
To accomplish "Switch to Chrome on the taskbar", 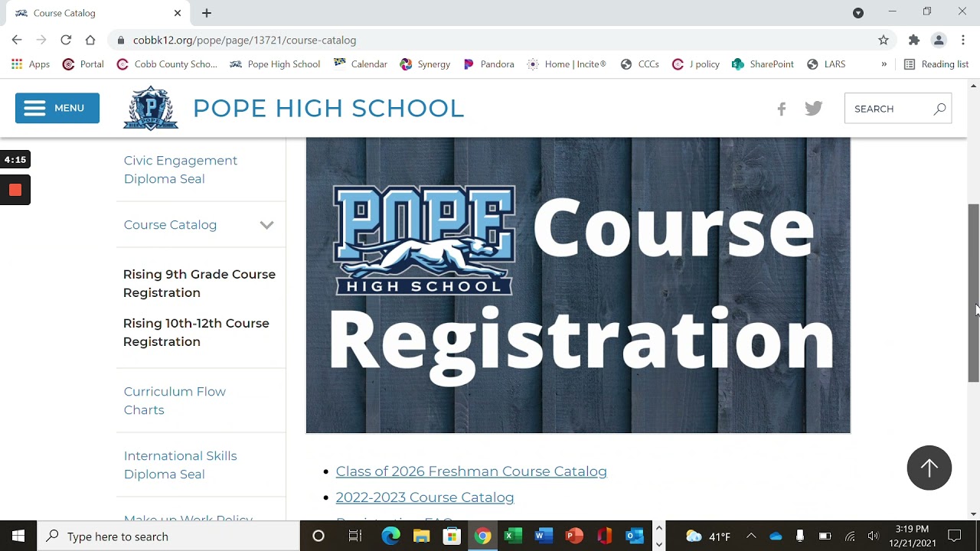I will pyautogui.click(x=482, y=536).
